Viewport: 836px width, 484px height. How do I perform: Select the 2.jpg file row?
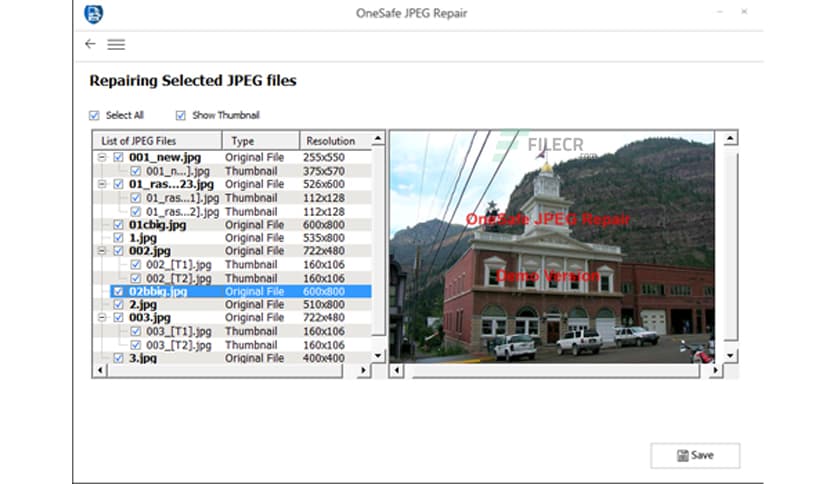pyautogui.click(x=232, y=304)
